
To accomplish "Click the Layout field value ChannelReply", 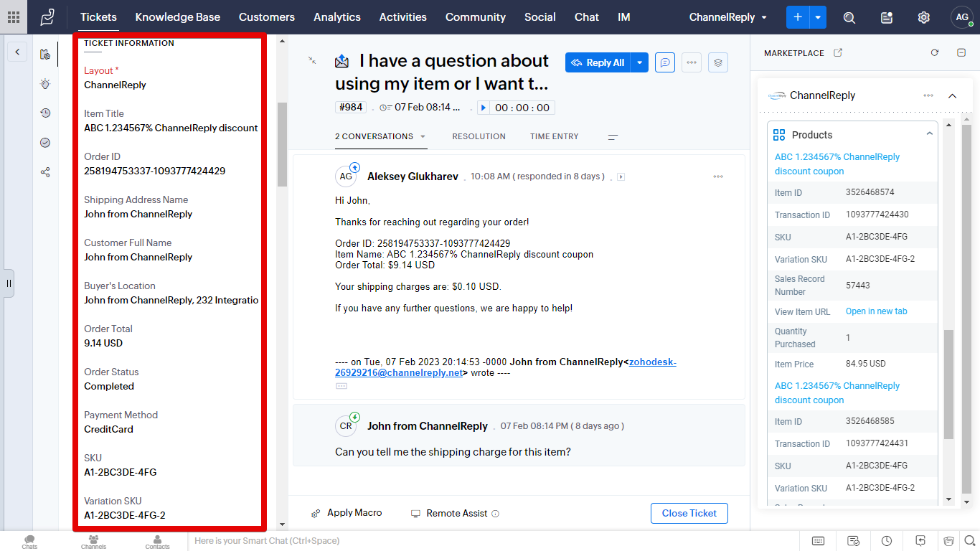I will coord(115,85).
